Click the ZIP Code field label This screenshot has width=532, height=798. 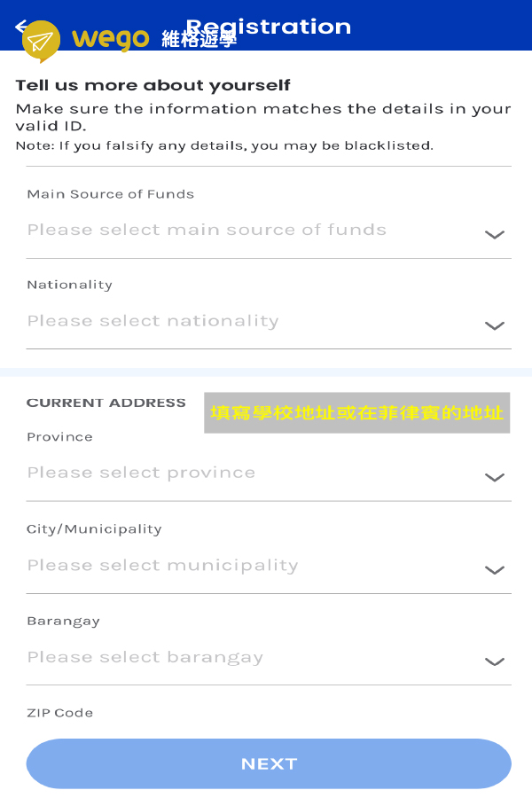tap(59, 713)
